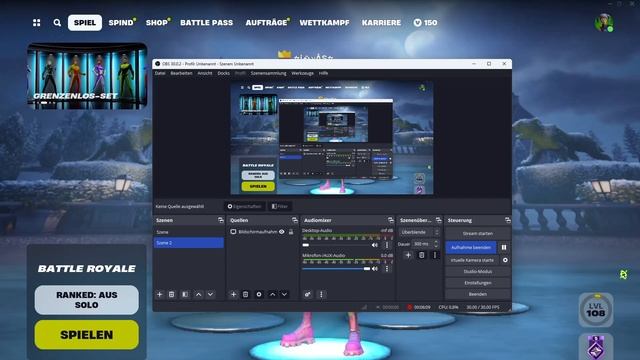Click Aufnahme beenden button

(471, 247)
